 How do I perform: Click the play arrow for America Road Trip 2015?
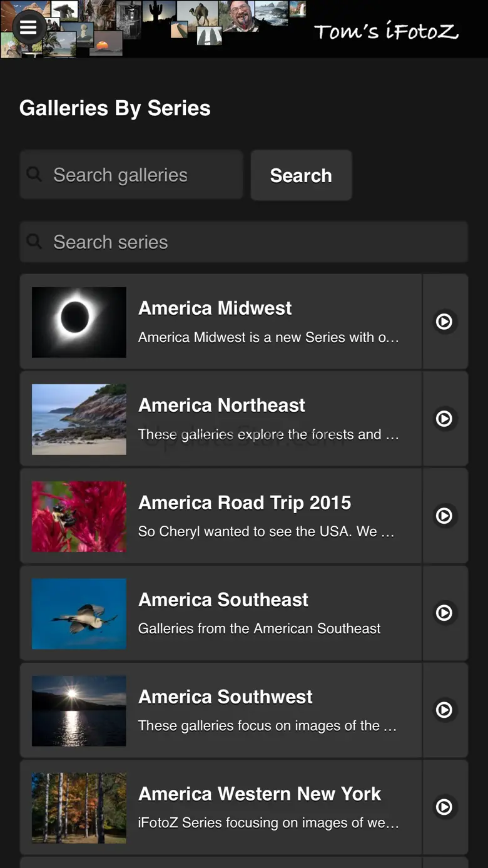click(444, 516)
